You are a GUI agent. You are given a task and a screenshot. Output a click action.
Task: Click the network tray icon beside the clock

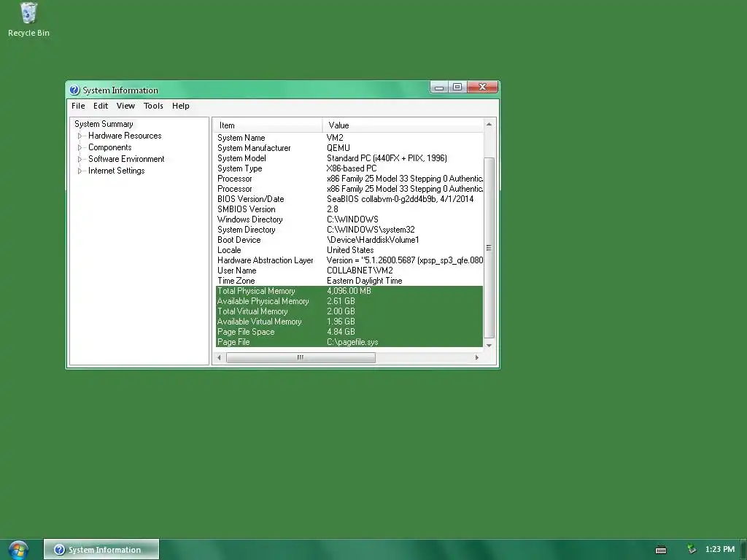691,549
